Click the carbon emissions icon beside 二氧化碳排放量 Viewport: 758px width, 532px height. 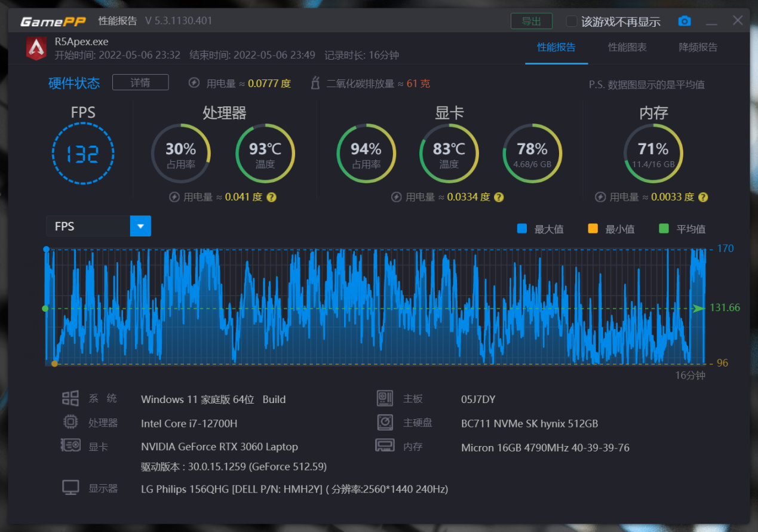[315, 83]
